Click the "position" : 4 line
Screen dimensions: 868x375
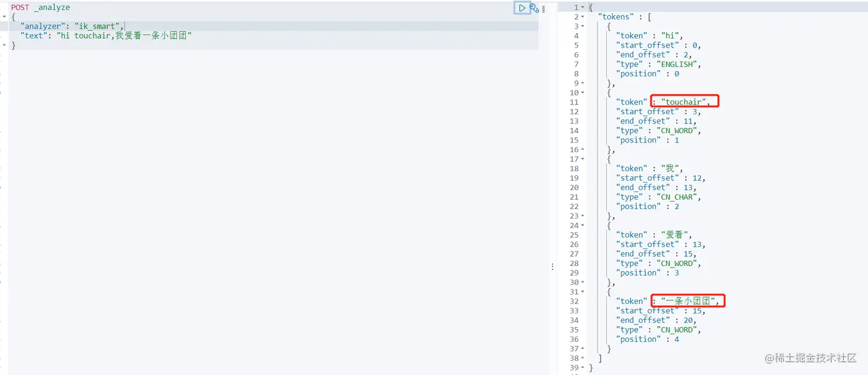[x=648, y=339]
